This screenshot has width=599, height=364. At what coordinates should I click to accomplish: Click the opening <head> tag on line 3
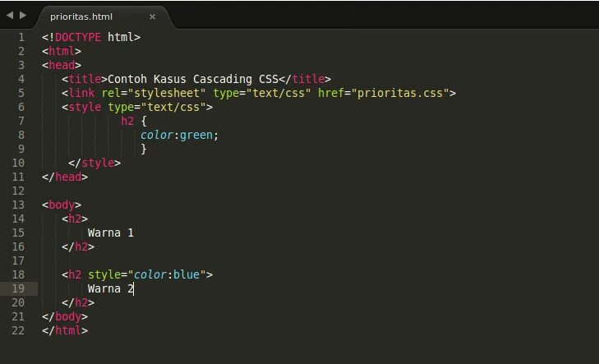tap(62, 65)
